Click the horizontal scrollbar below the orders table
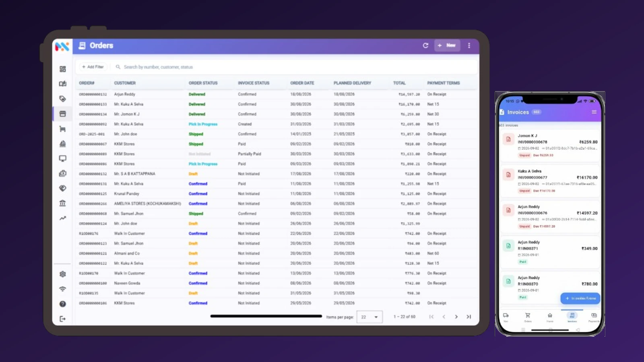The width and height of the screenshot is (644, 362). pos(266,316)
